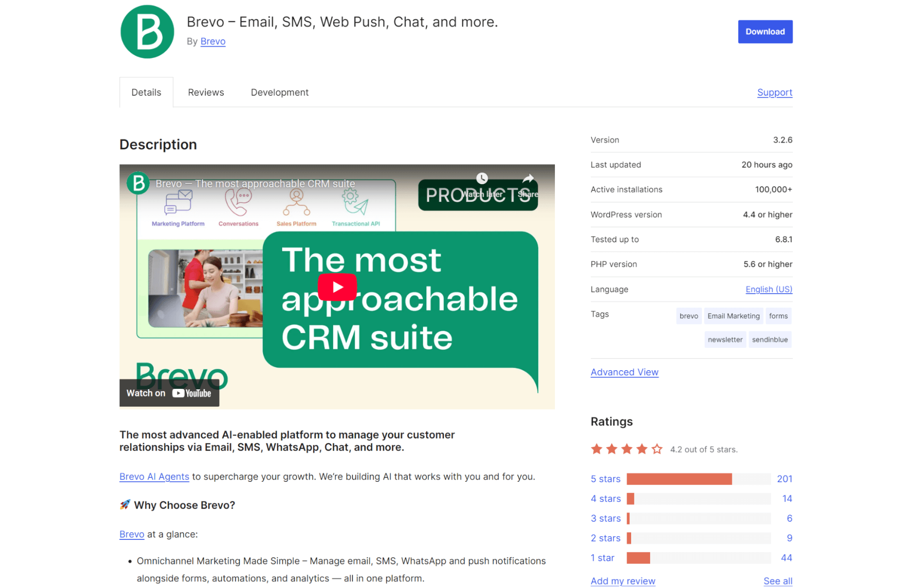The image size is (907, 588).
Task: Open the Brevo AI Agents link
Action: tap(154, 476)
